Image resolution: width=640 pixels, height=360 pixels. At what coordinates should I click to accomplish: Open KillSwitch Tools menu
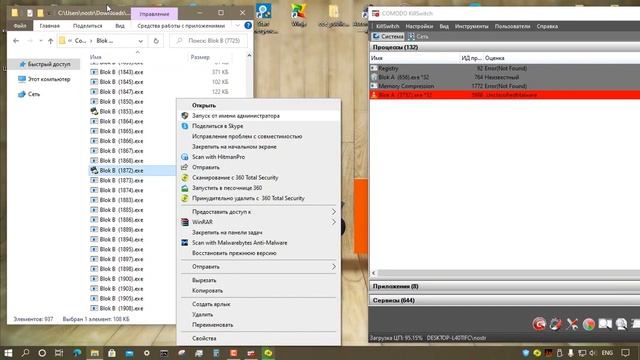471,26
